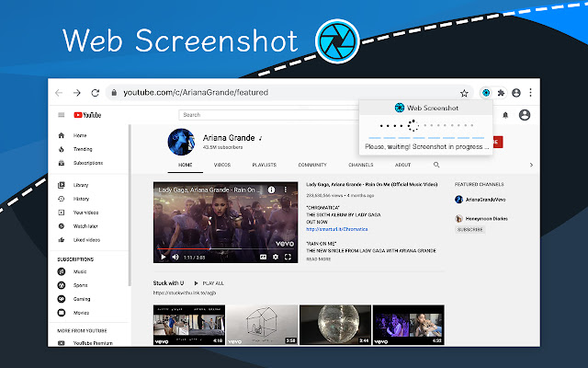
Task: Subscribe to Honeymoon Diaries channel
Action: [x=469, y=229]
